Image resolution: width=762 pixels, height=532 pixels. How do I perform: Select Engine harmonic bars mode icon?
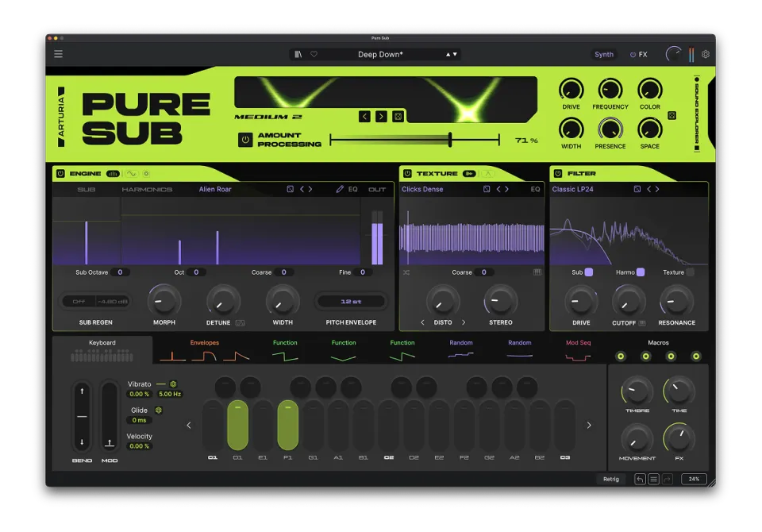click(113, 174)
